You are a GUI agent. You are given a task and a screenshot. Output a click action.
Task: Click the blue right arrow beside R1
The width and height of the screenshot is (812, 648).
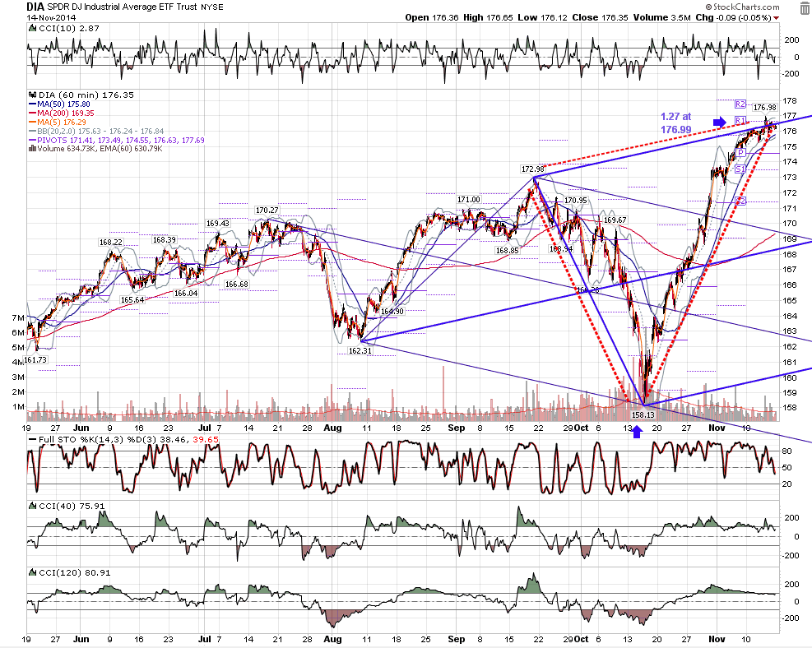pyautogui.click(x=720, y=122)
